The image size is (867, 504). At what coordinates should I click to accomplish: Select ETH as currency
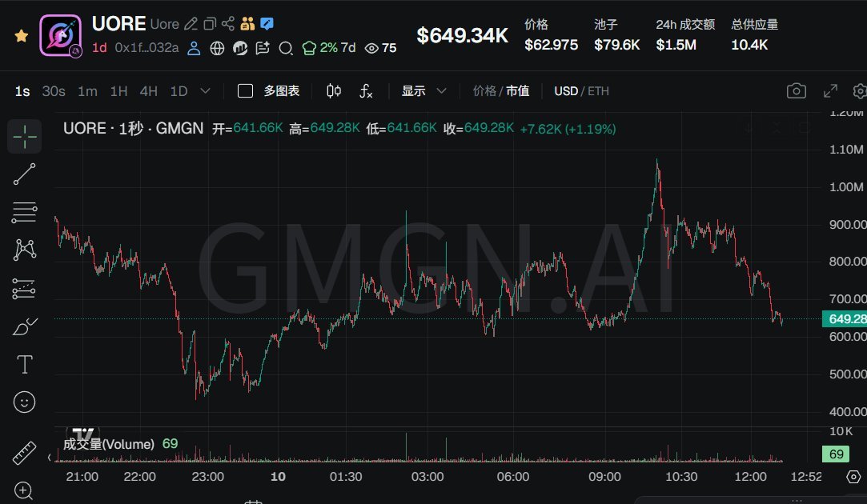pos(598,91)
